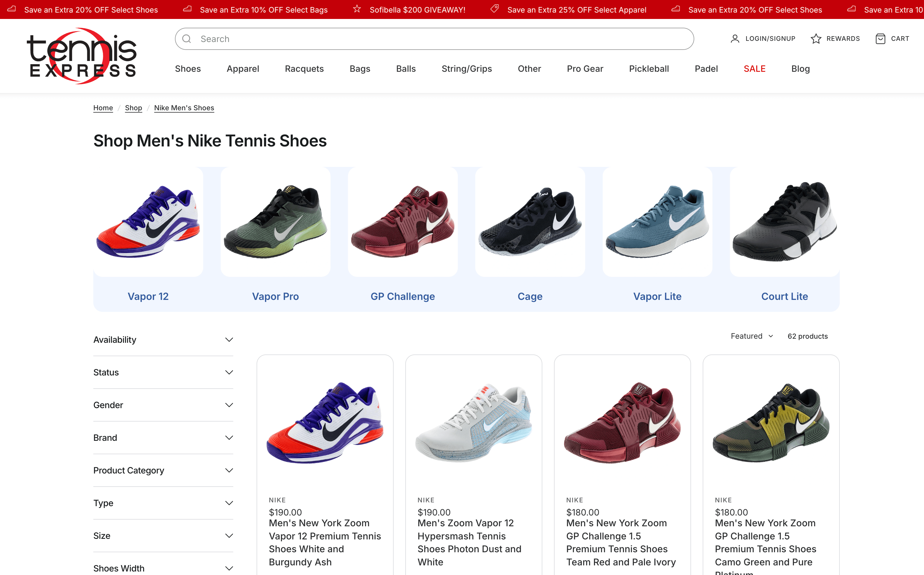This screenshot has width=924, height=575.
Task: Click the GP Challenge category label
Action: point(402,296)
